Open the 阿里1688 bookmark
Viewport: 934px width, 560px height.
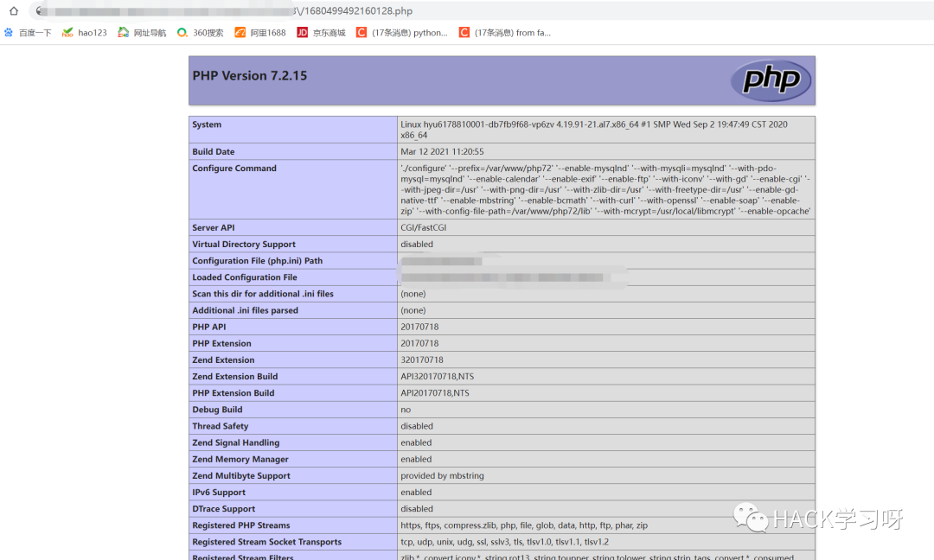260,33
